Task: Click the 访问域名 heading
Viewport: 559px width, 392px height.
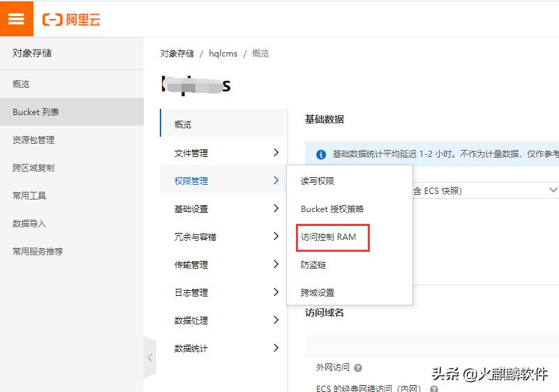Action: pyautogui.click(x=325, y=312)
